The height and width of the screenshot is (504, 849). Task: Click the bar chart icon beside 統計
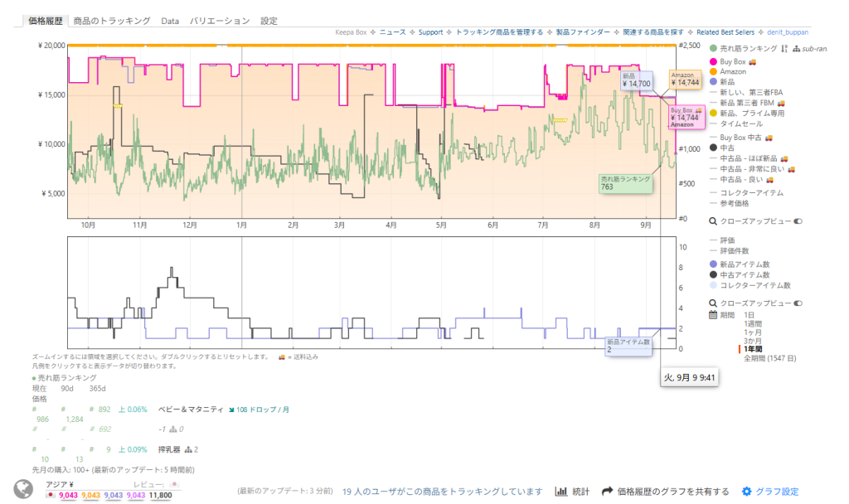pos(561,492)
